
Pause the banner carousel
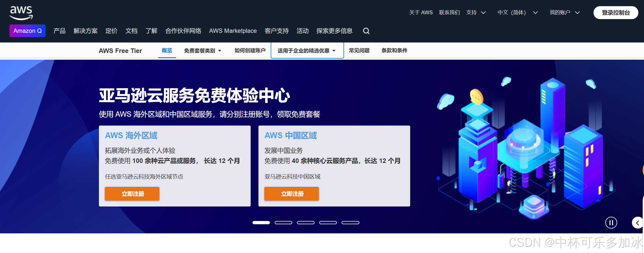point(611,223)
